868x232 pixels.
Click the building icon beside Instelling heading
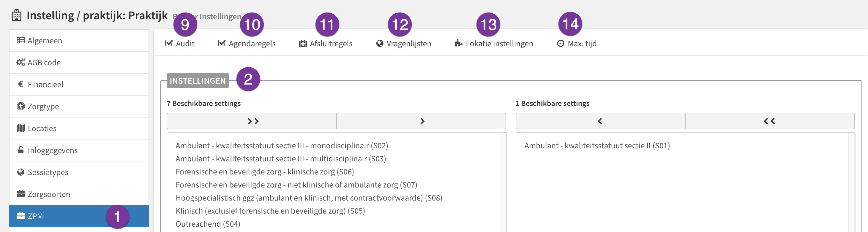[x=16, y=15]
